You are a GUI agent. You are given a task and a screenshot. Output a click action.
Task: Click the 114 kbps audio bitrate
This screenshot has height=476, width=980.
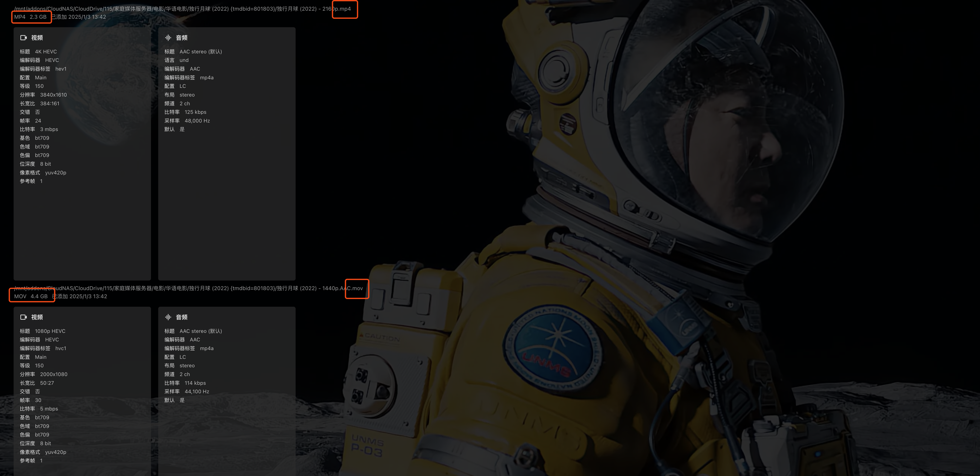pos(195,383)
